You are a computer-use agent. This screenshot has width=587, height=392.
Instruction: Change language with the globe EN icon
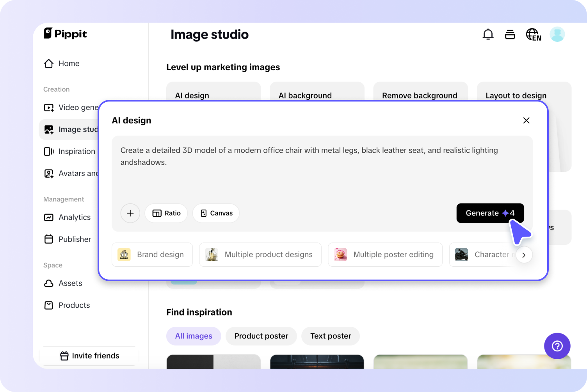[533, 35]
